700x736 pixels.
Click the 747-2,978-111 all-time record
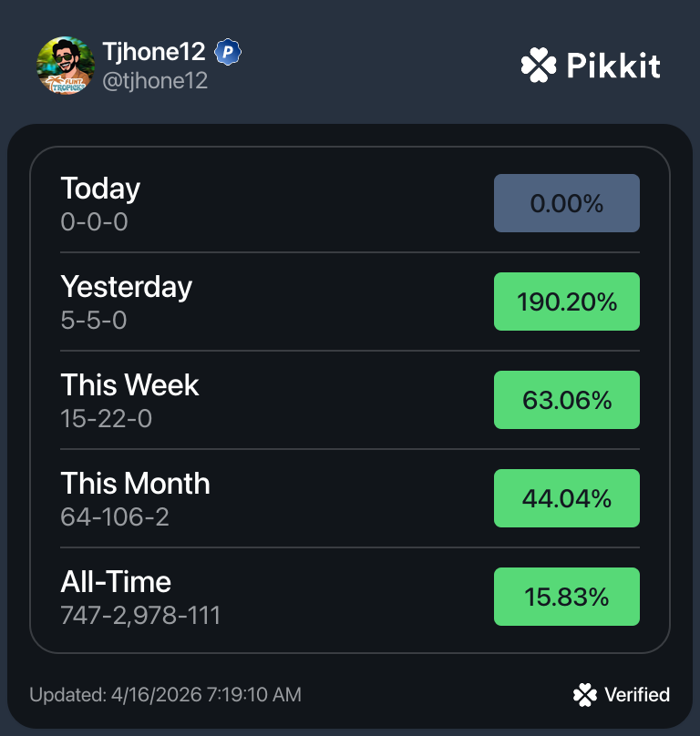tap(140, 615)
